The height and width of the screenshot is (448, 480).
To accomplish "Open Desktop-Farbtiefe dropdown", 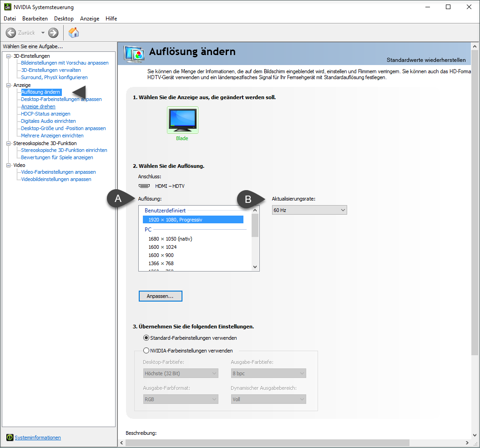I will (181, 373).
